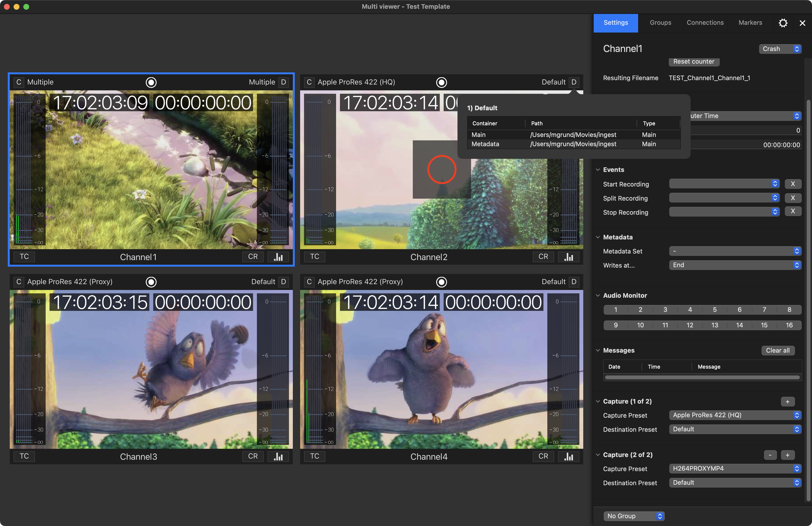Click the record button on Channel4
Image resolution: width=812 pixels, height=526 pixels.
pyautogui.click(x=441, y=282)
